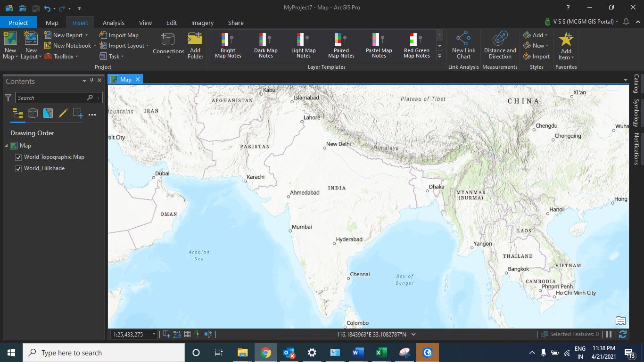Click the Pastel Map Notes template
Viewport: 644px width, 362px height.
379,45
